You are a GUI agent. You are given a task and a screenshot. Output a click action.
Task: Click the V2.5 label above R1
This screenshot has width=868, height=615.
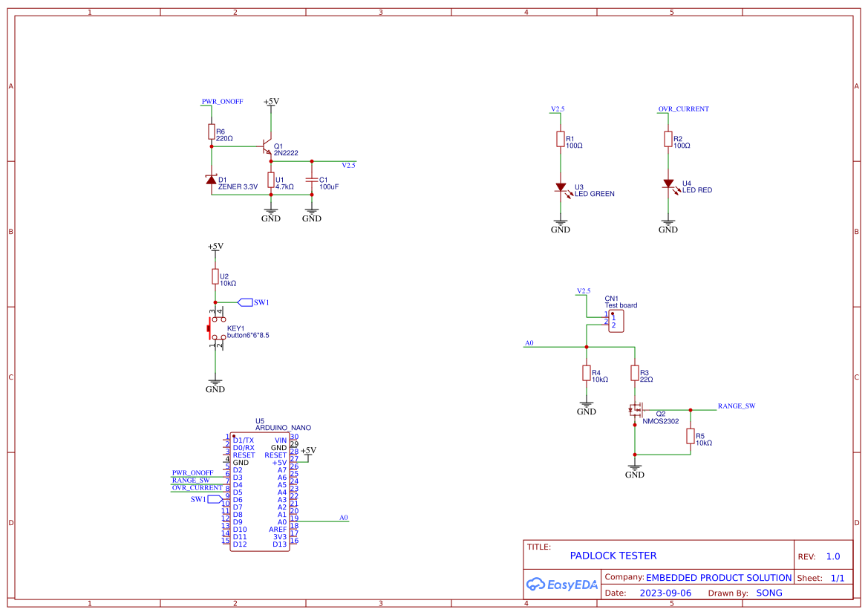(558, 108)
